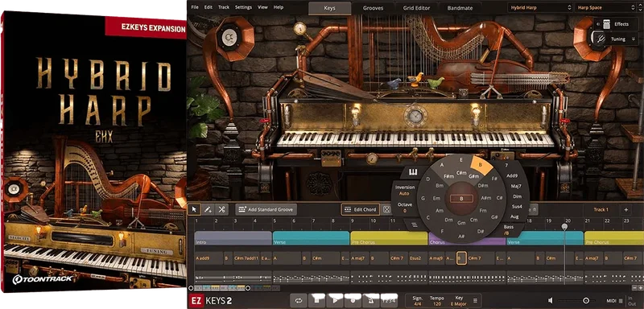Select the Intro song part block
The image size is (644, 309).
[x=233, y=238]
